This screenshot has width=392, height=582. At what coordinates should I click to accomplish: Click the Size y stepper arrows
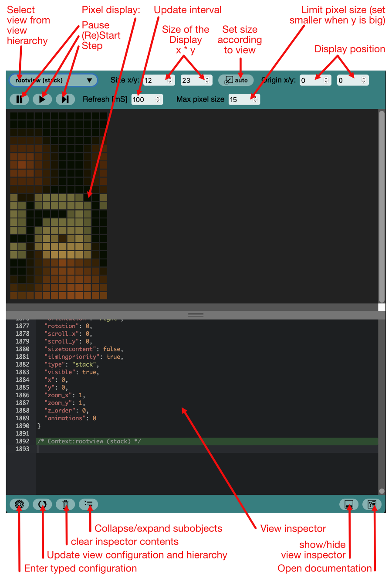pyautogui.click(x=207, y=80)
